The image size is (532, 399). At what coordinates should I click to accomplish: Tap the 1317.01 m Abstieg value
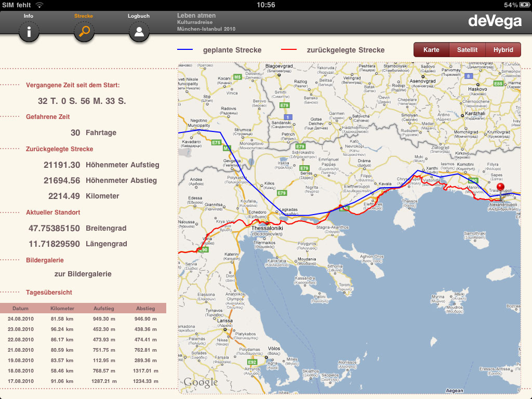point(145,371)
